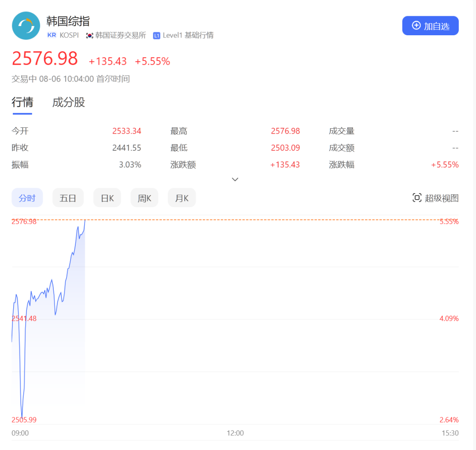
Task: Switch chart to 日K daily candles
Action: click(x=107, y=198)
